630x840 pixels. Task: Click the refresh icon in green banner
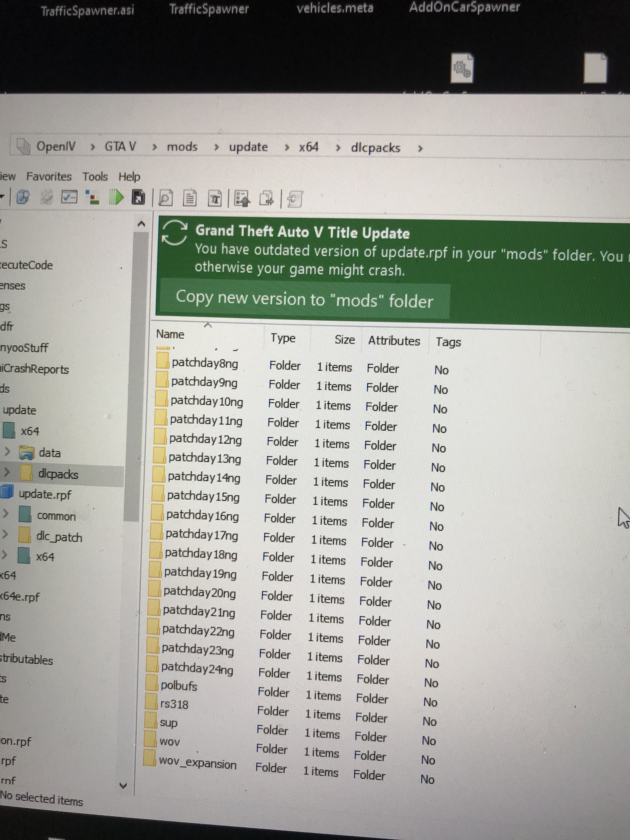click(174, 232)
